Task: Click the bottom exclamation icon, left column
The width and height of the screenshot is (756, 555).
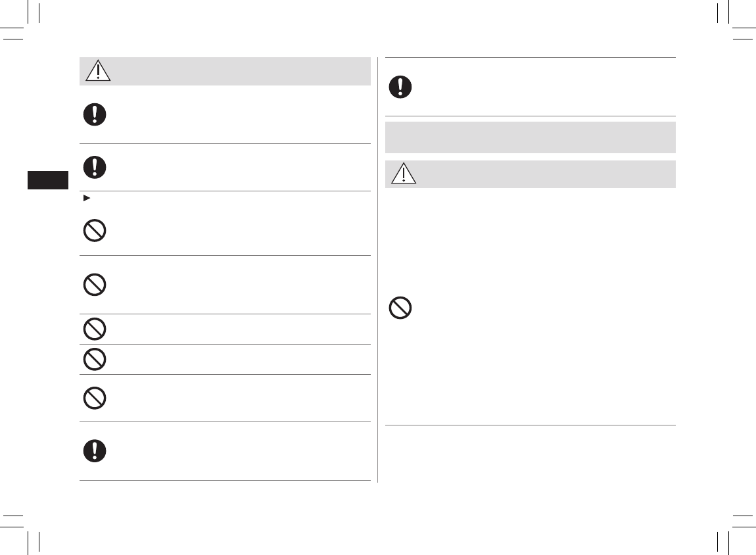Action: [95, 450]
